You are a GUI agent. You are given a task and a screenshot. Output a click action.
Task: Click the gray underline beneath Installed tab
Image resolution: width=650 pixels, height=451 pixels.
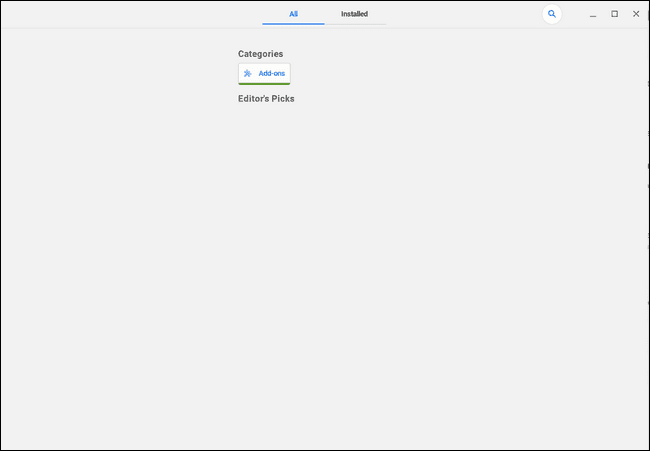[356, 24]
